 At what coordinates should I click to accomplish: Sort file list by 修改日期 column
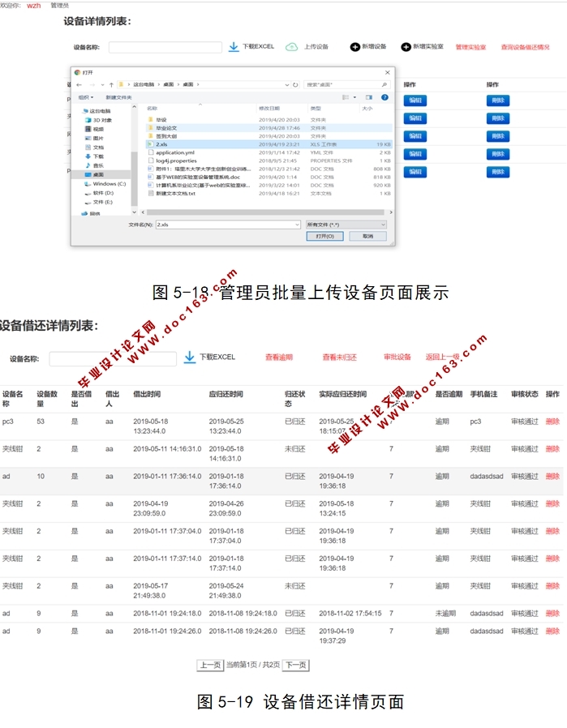tap(269, 108)
